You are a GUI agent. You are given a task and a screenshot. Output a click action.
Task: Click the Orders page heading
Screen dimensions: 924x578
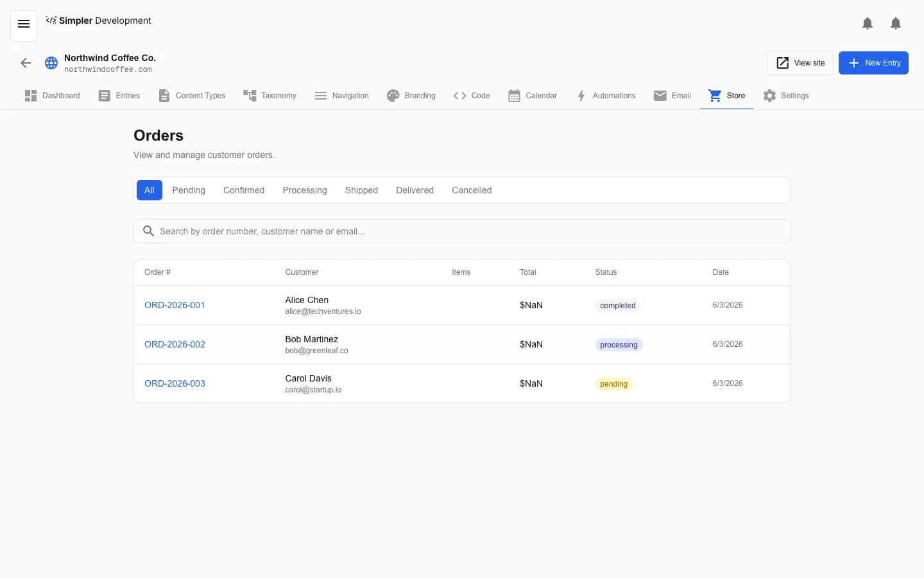(x=158, y=136)
